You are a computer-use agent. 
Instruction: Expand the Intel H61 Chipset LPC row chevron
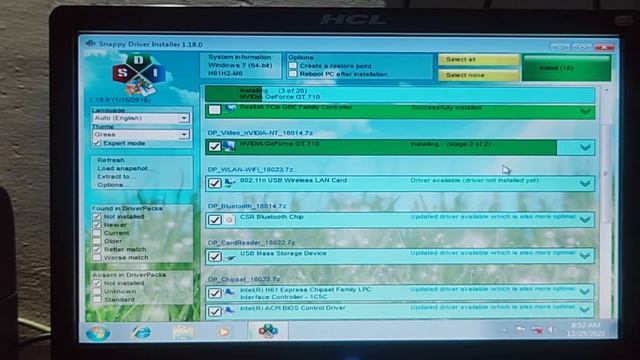point(585,292)
